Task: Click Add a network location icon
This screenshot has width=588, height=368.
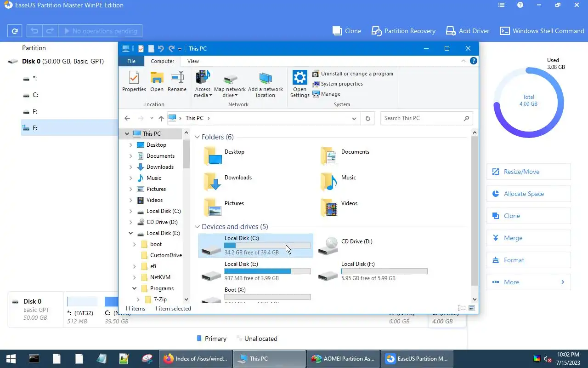Action: [x=266, y=85]
